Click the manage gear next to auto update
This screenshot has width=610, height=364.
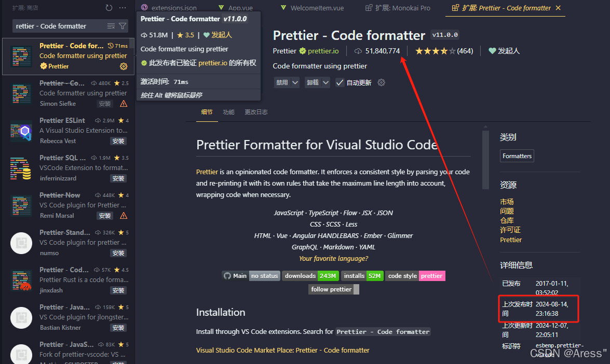[x=381, y=82]
